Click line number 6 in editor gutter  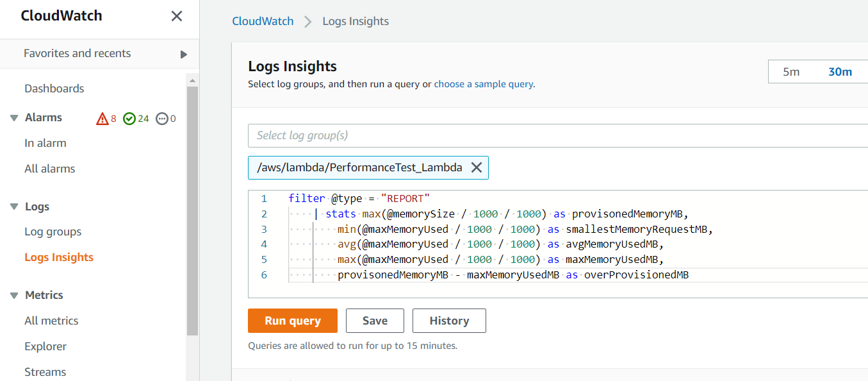coord(264,275)
